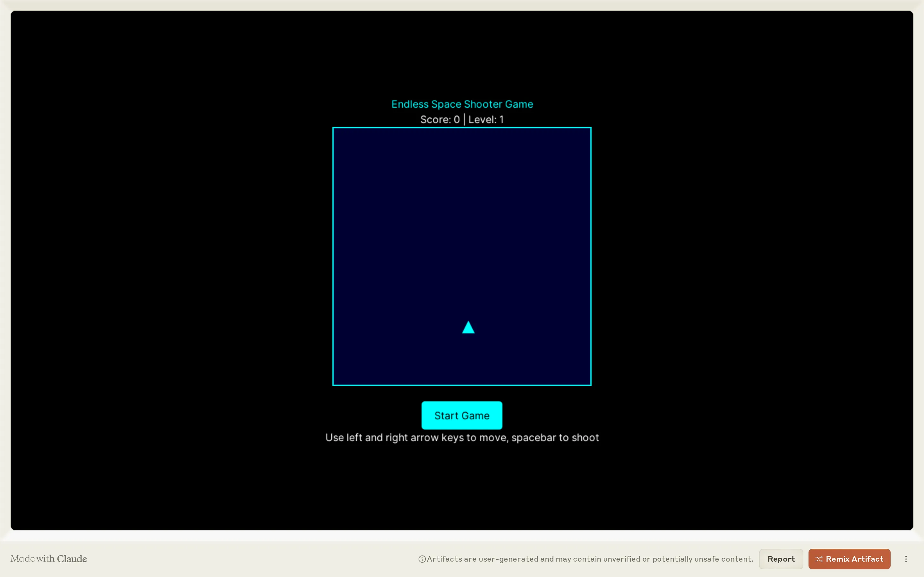
Task: Click the 'Score: 0' text display
Action: pyautogui.click(x=440, y=119)
